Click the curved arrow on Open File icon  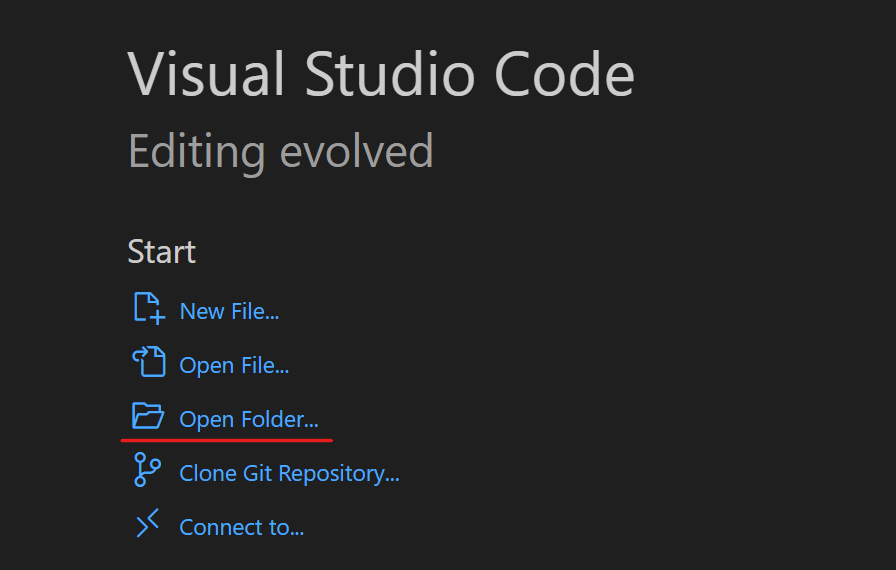[x=138, y=356]
